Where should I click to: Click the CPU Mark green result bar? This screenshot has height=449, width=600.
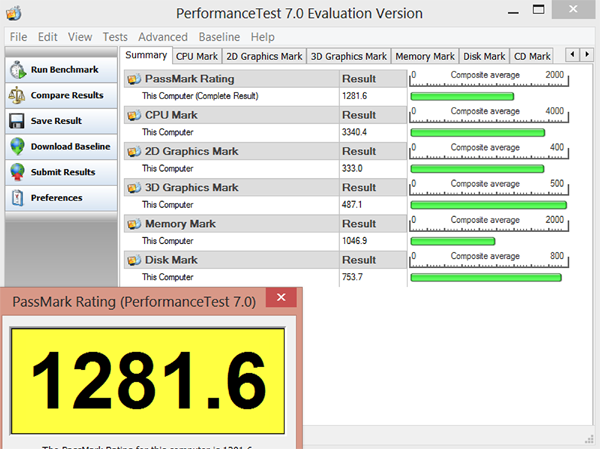(478, 133)
